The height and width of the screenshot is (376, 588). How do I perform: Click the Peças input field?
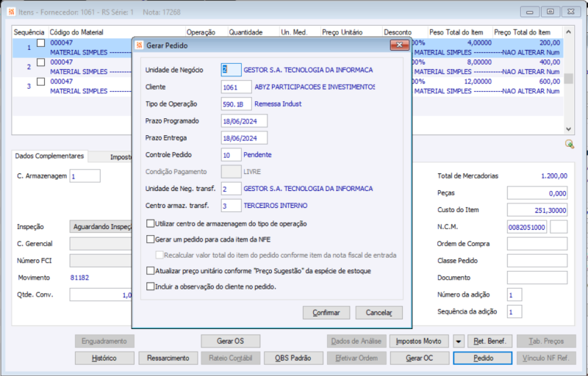coord(537,193)
